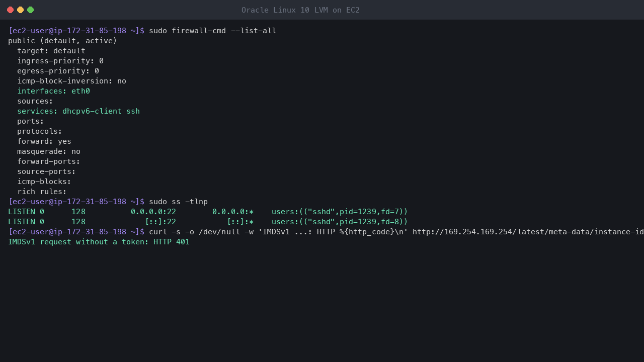
Task: Click the green maximize window button
Action: (x=30, y=10)
